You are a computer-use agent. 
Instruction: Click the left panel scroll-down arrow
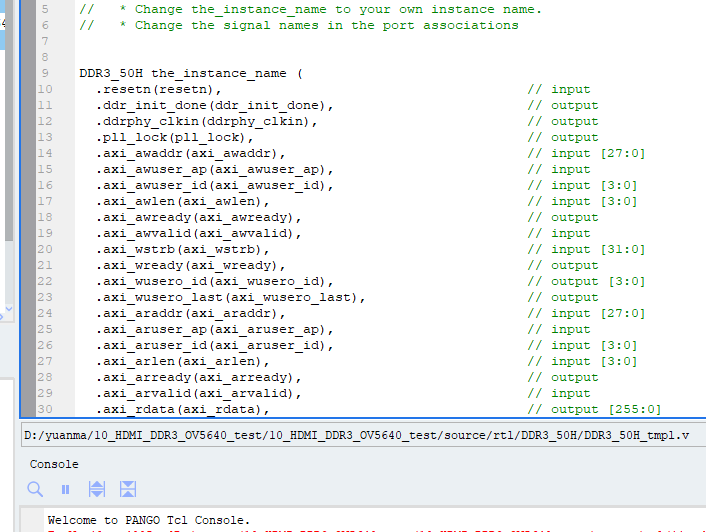[x=9, y=308]
